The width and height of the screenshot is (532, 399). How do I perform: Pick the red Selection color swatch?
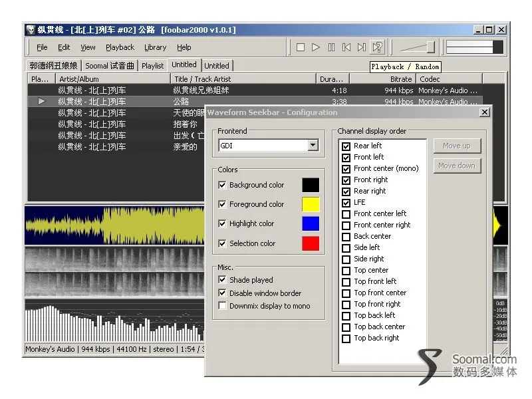311,243
